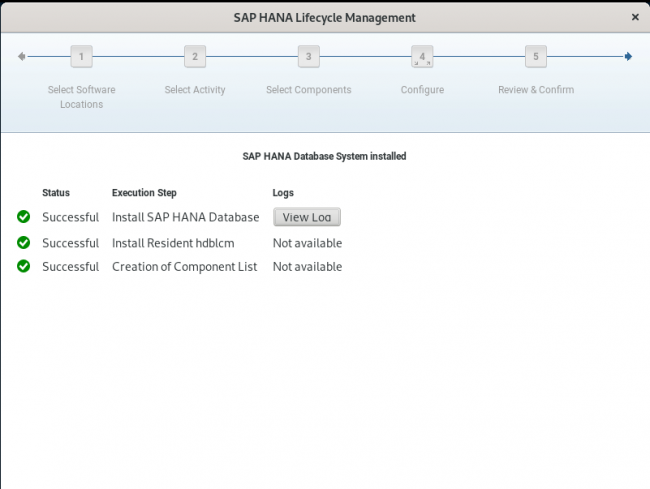Click SAP HANA Database System installed heading

coord(324,156)
